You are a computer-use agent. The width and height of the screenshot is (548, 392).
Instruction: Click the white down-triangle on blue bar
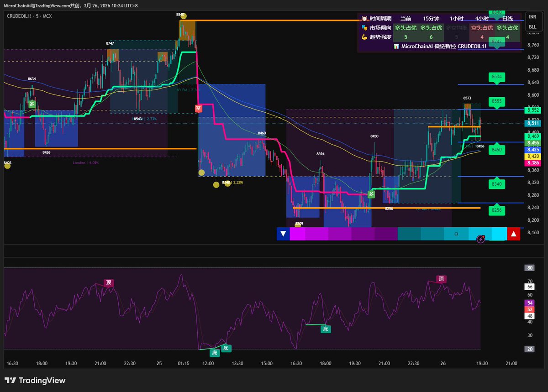pos(283,234)
